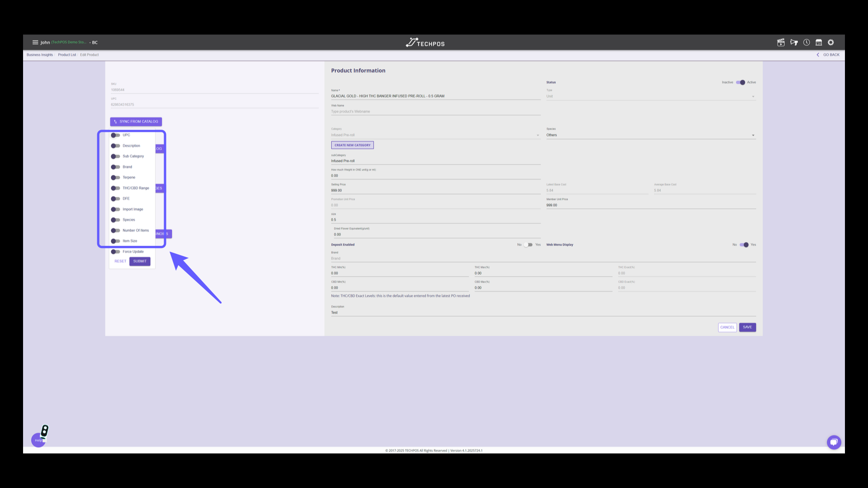
Task: Open the chat bubble widget
Action: coord(834,442)
